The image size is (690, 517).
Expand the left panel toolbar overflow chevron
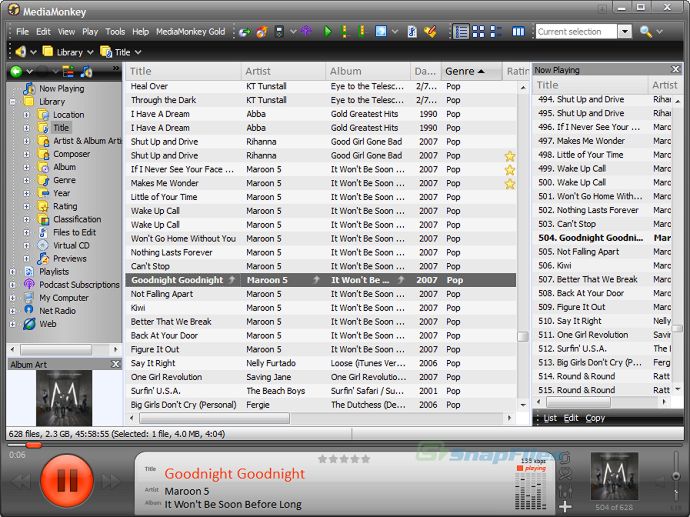point(116,68)
